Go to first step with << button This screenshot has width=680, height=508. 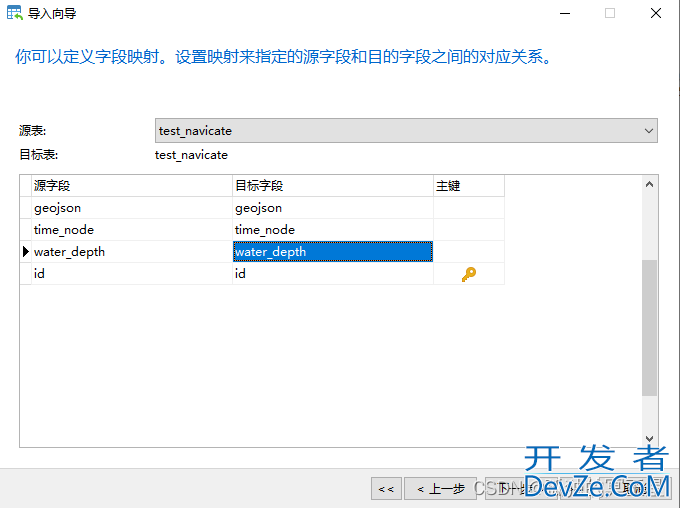pos(386,489)
